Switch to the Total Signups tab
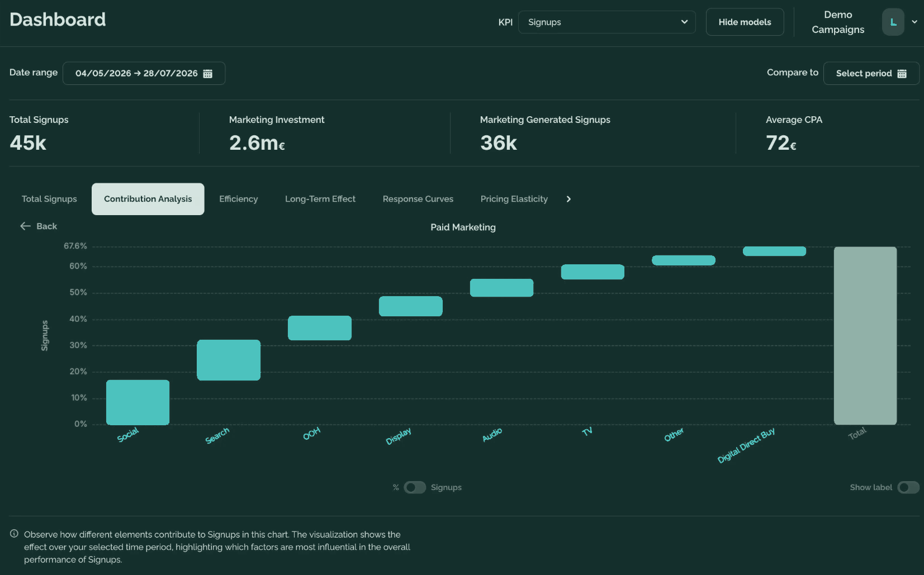 pyautogui.click(x=49, y=199)
